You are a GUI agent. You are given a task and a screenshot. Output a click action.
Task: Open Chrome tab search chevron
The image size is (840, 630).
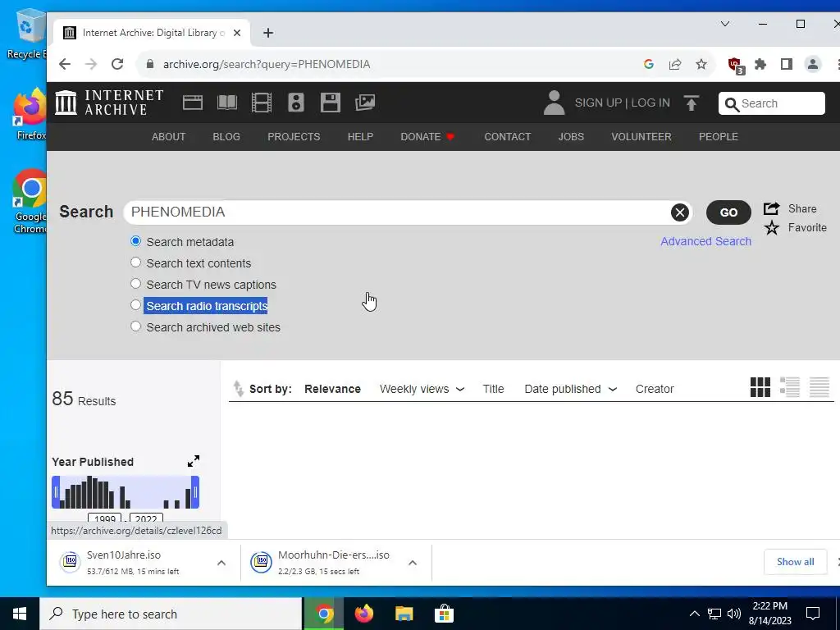(725, 24)
